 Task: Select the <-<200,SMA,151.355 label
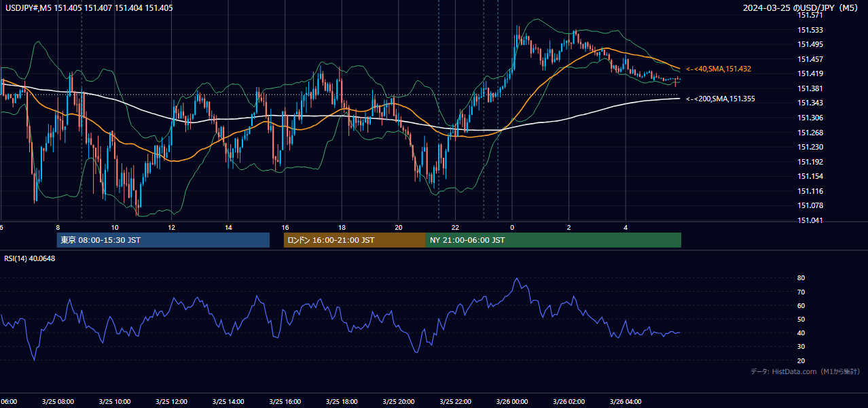point(721,99)
